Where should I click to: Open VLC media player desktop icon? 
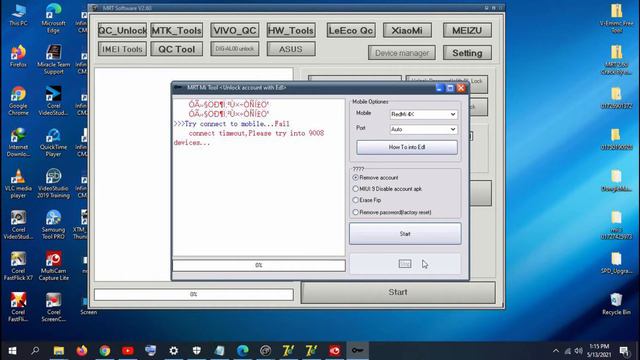[18, 183]
